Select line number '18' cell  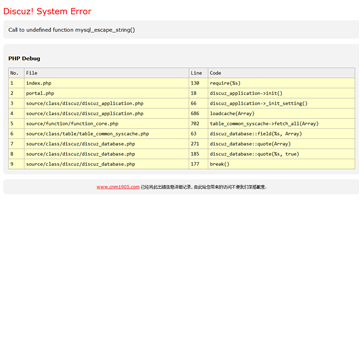click(199, 93)
